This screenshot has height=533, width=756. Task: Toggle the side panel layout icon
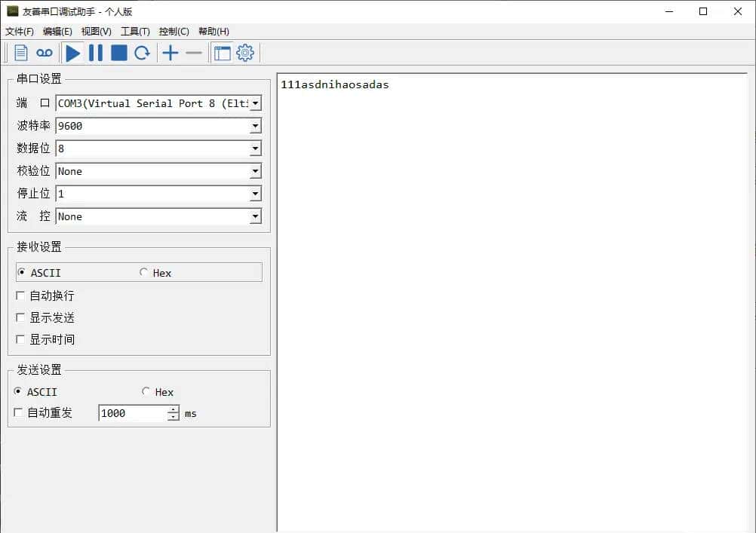(223, 53)
